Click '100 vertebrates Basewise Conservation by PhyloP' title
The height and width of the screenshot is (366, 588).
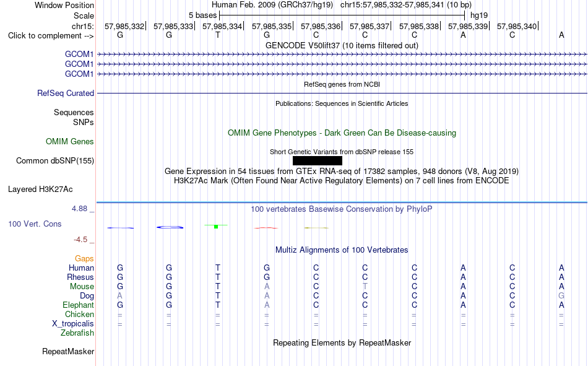[342, 209]
